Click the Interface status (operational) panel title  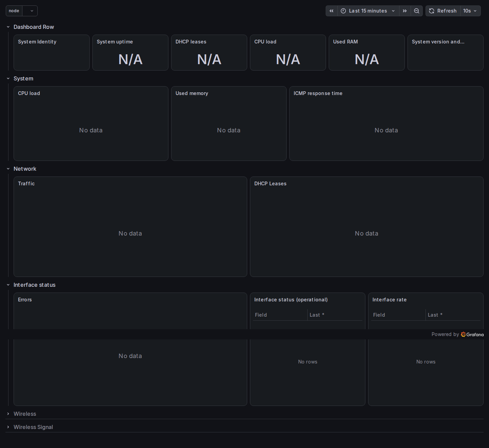point(291,300)
